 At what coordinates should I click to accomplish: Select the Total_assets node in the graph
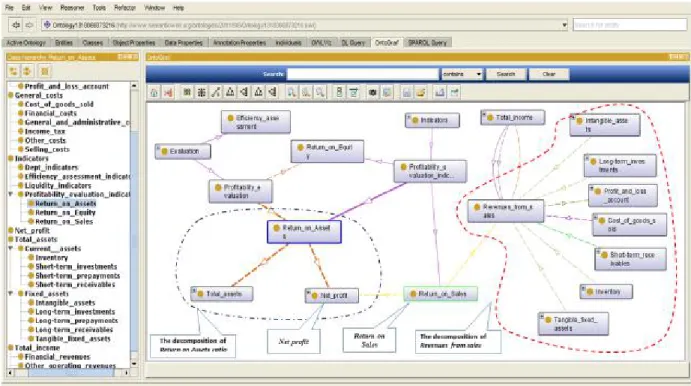(222, 294)
